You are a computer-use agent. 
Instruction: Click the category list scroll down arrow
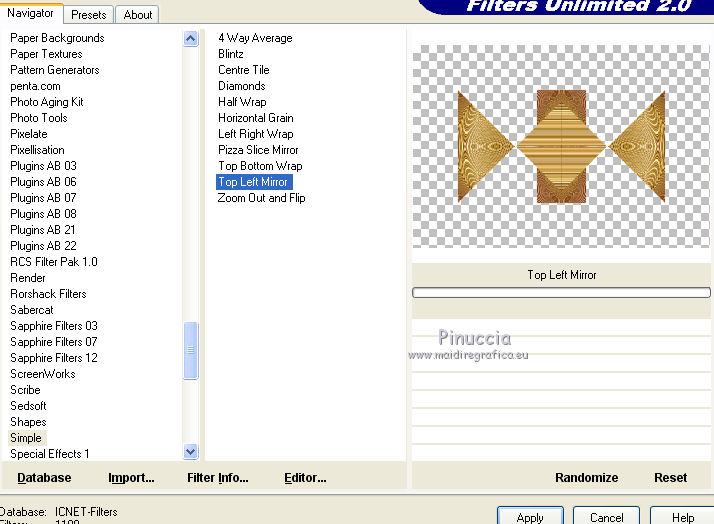(190, 452)
